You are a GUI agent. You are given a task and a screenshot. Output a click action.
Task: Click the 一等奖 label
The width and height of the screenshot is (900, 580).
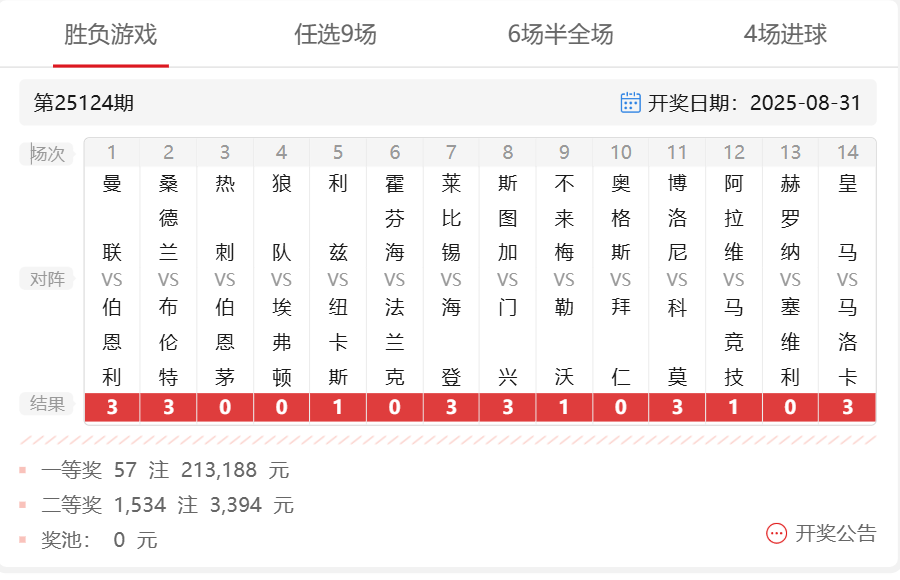pos(71,470)
